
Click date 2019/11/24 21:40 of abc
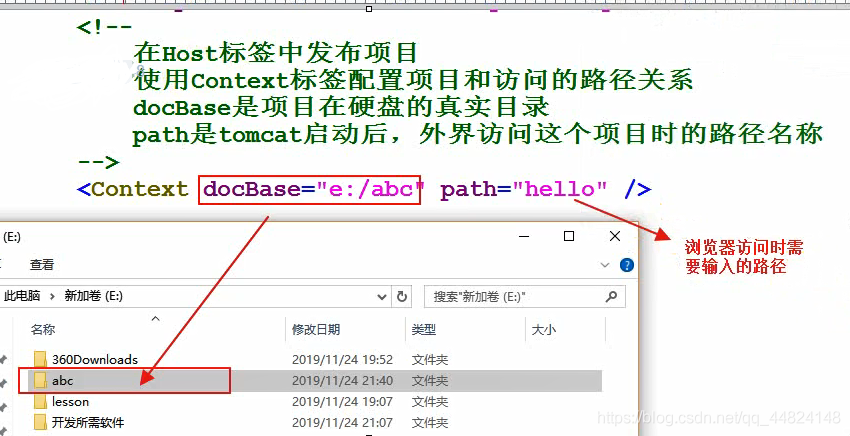[x=343, y=381]
